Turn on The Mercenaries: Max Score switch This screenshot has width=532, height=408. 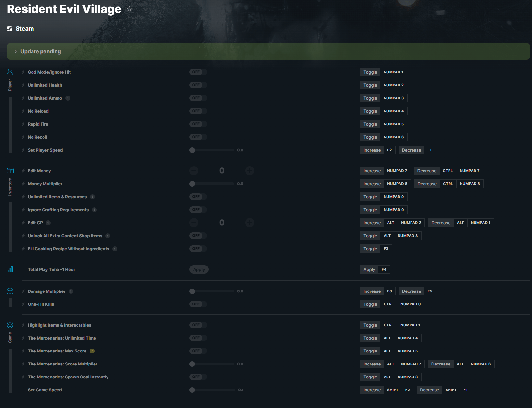[198, 351]
